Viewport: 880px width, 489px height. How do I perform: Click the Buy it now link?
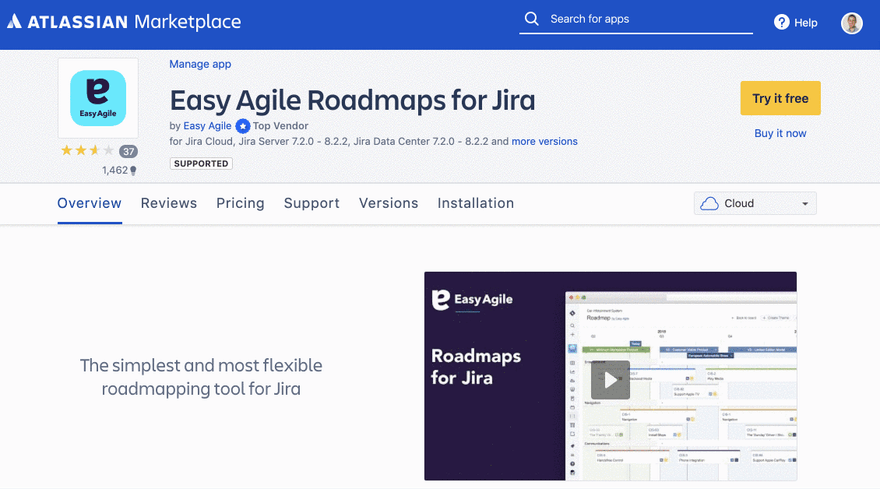[x=780, y=133]
